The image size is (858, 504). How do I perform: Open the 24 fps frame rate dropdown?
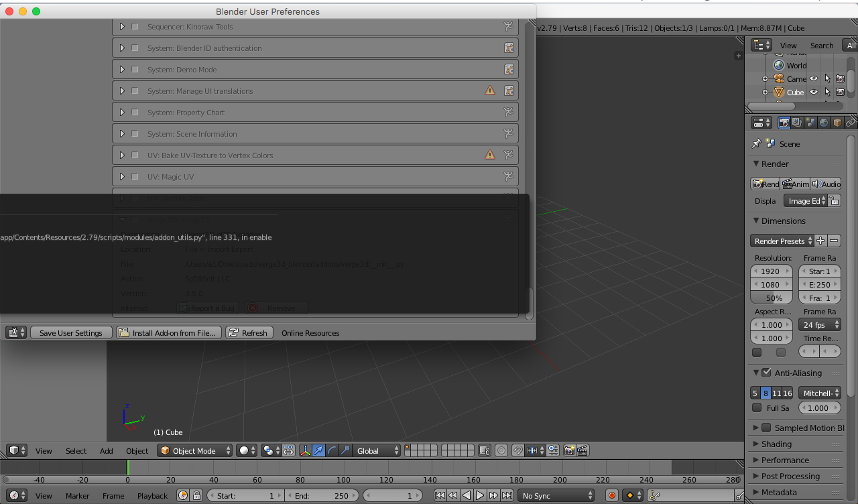[x=820, y=324]
